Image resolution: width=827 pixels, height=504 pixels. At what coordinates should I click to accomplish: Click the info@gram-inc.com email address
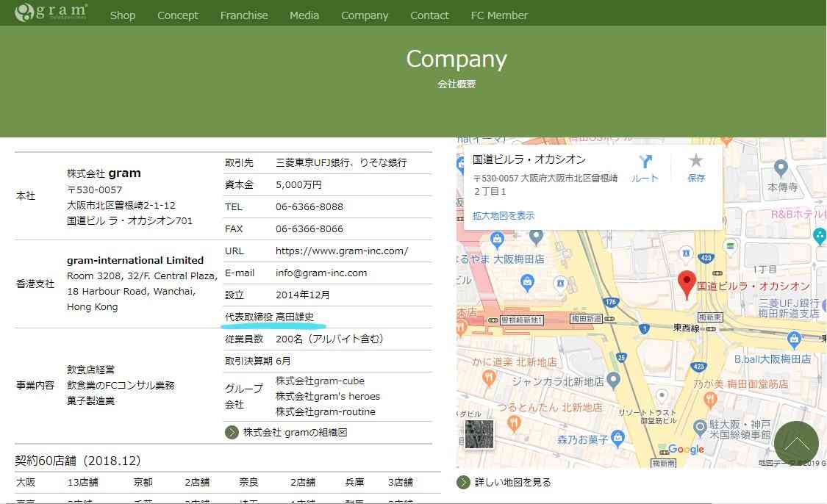click(x=321, y=273)
